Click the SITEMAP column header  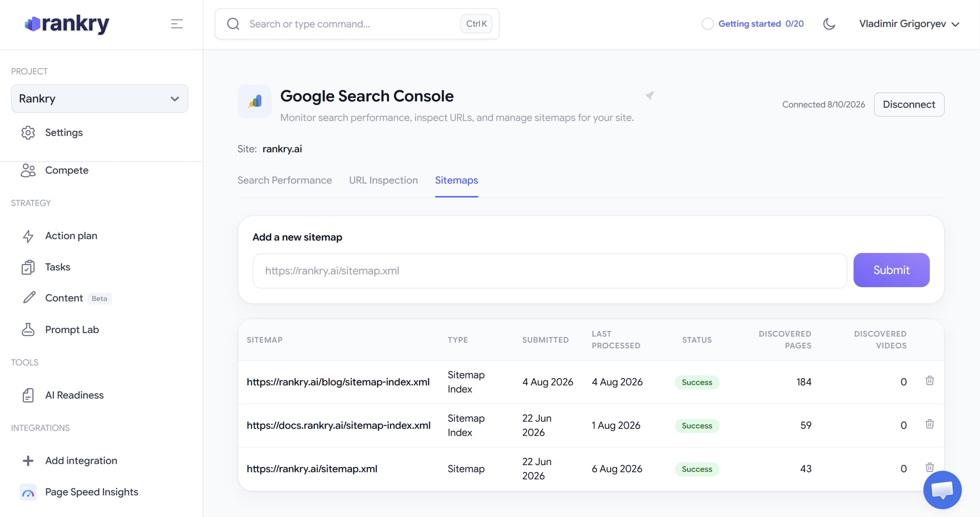(264, 340)
